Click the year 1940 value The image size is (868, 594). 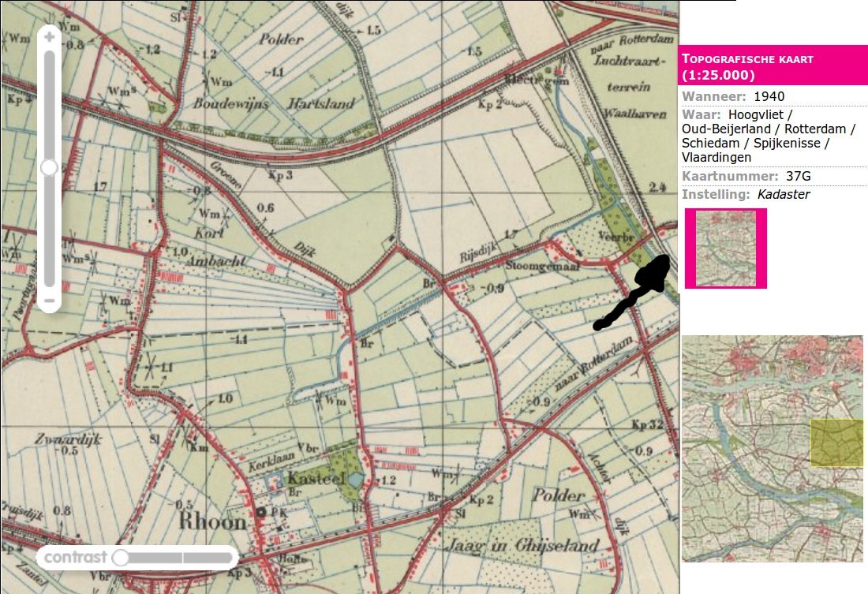(x=769, y=96)
